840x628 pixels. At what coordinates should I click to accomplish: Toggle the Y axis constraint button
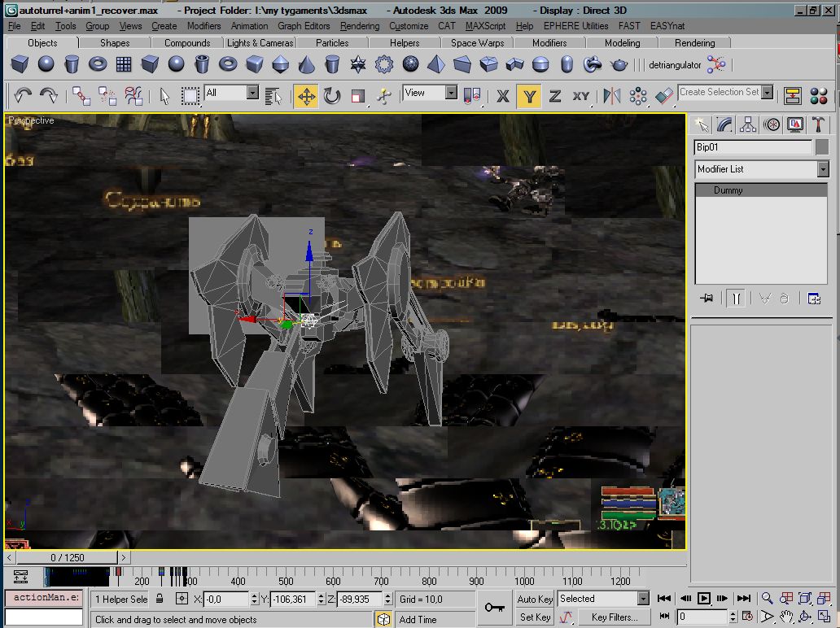click(529, 96)
